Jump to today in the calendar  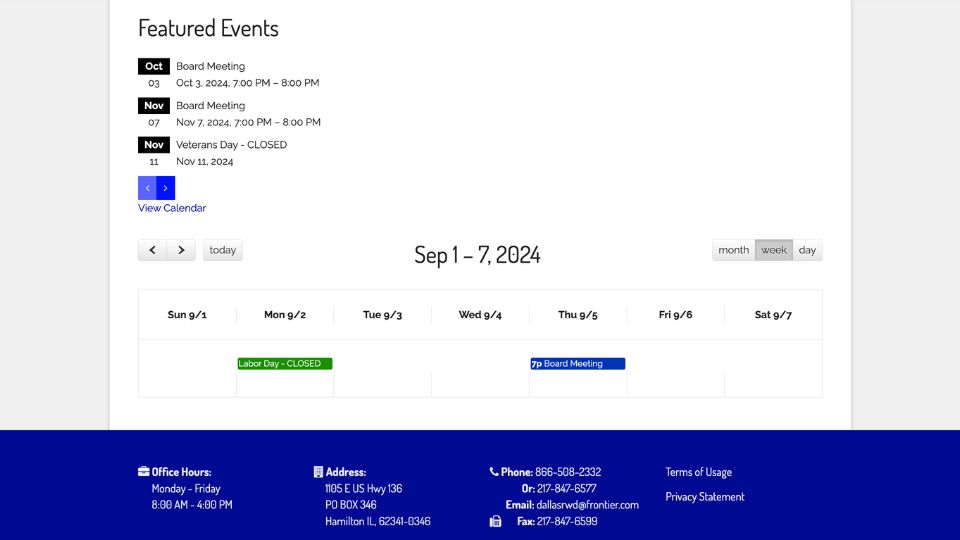click(223, 250)
